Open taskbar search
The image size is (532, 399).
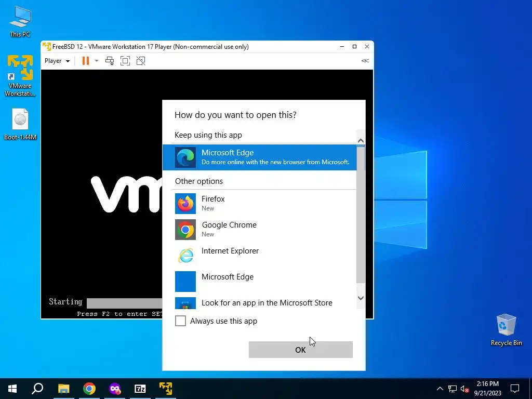pos(37,389)
